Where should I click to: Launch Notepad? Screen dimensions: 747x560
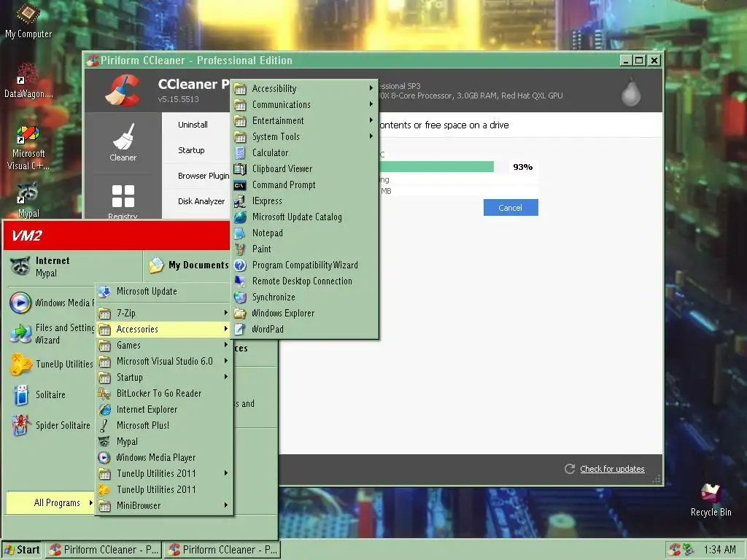304,233
